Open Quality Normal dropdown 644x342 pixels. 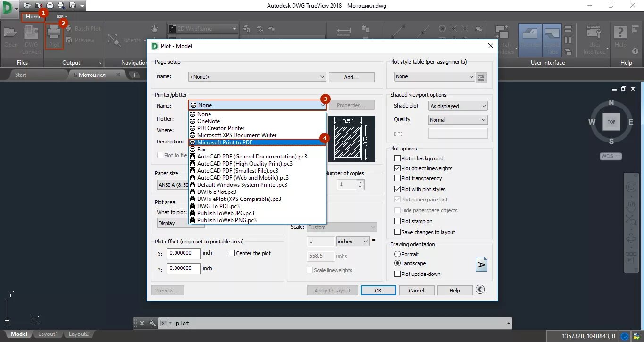coord(458,120)
